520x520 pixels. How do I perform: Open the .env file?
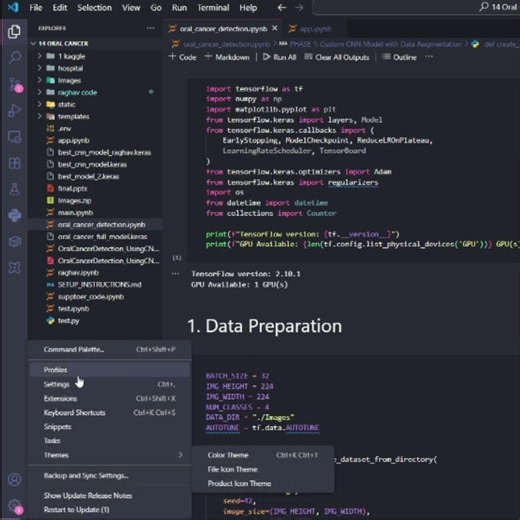(x=95, y=128)
